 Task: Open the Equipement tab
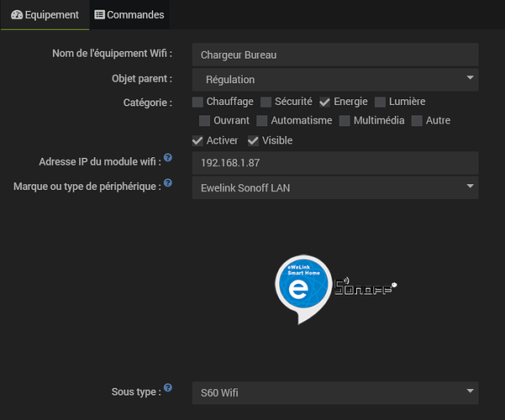pos(45,15)
